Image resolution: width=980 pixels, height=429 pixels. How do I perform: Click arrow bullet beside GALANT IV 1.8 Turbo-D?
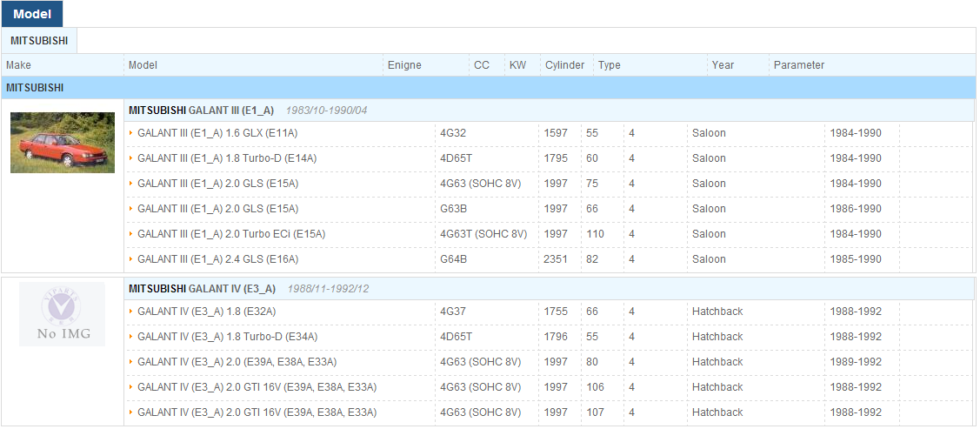pyautogui.click(x=131, y=337)
